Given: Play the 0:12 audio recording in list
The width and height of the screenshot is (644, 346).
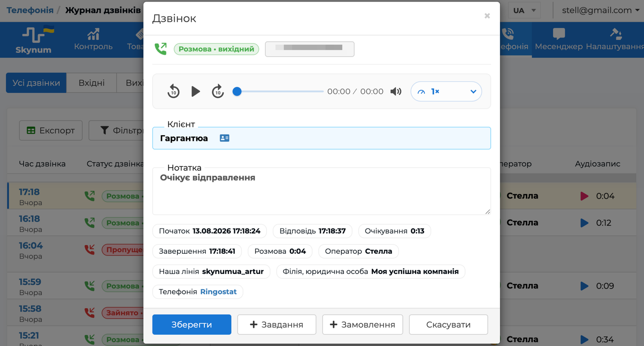Looking at the screenshot, I should pyautogui.click(x=584, y=223).
